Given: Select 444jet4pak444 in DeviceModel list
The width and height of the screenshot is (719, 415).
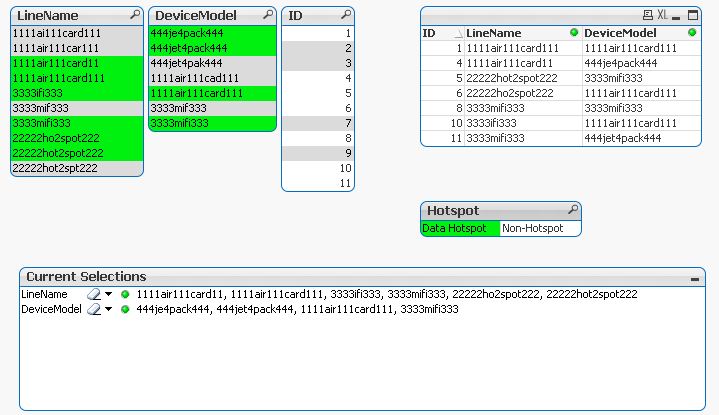Looking at the screenshot, I should pos(212,63).
